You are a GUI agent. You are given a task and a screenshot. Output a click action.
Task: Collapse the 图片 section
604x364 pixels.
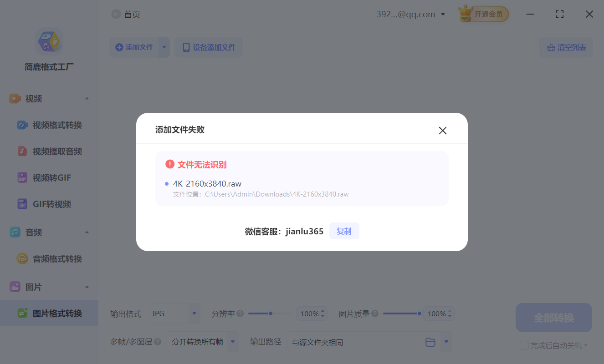pyautogui.click(x=87, y=287)
